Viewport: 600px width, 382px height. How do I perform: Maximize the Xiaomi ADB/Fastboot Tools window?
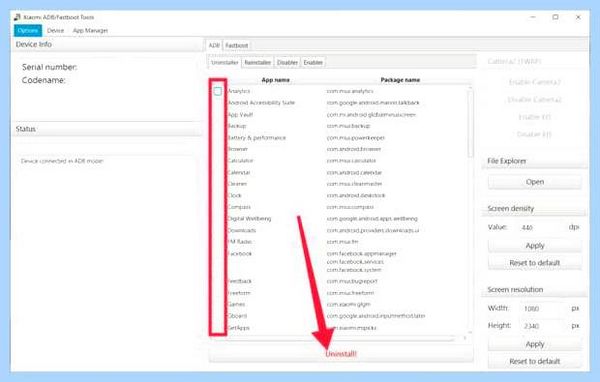[x=556, y=17]
